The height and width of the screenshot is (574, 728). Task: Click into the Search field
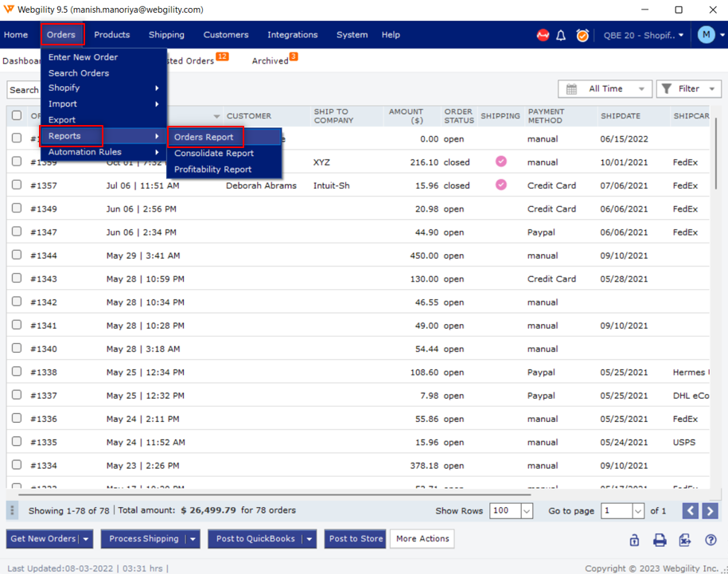[24, 90]
